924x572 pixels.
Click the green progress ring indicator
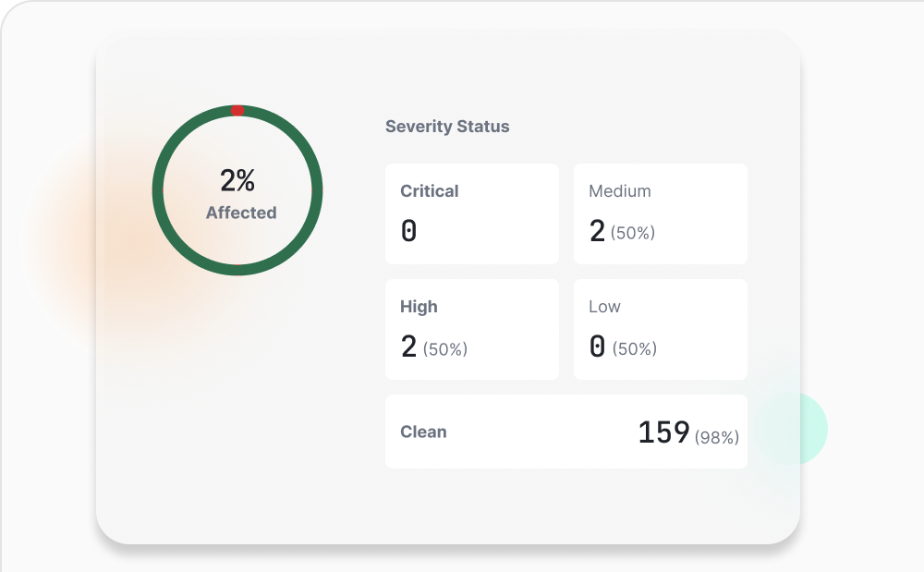click(314, 189)
